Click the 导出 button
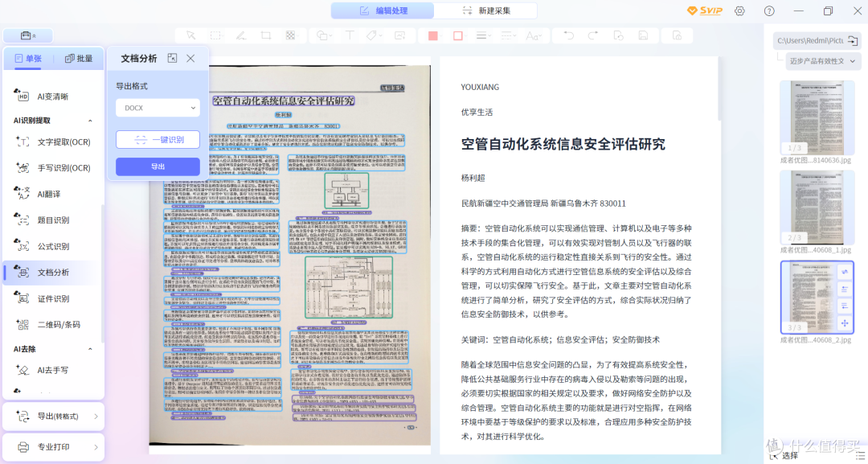868x464 pixels. [158, 166]
